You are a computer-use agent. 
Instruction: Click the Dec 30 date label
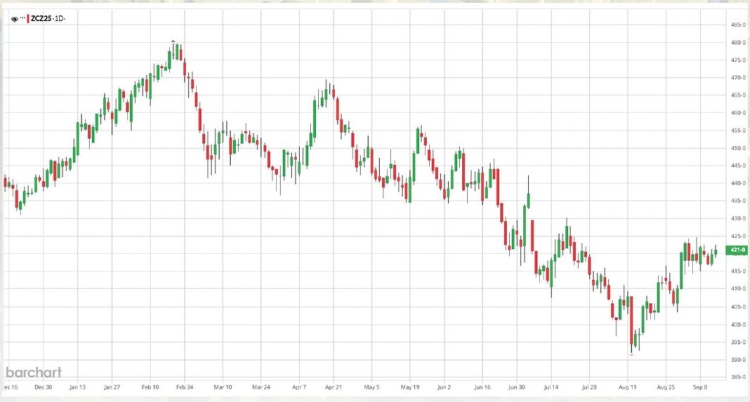43,385
